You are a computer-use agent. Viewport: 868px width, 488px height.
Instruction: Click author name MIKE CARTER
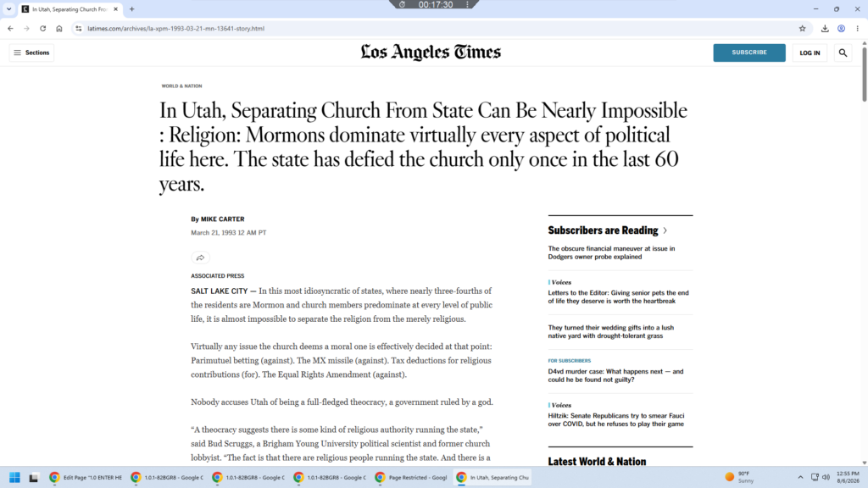(x=223, y=219)
